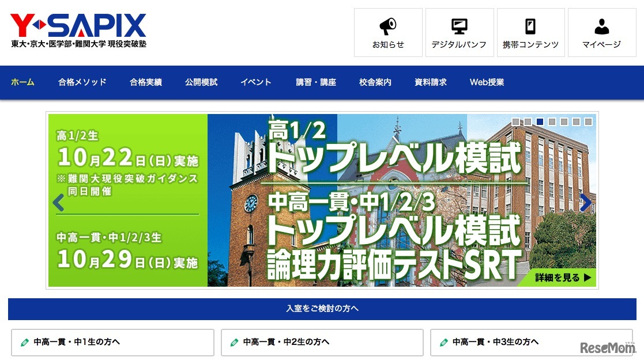Image resolution: width=644 pixels, height=361 pixels.
Task: Select the sixth carousel indicator dot
Action: [576, 122]
